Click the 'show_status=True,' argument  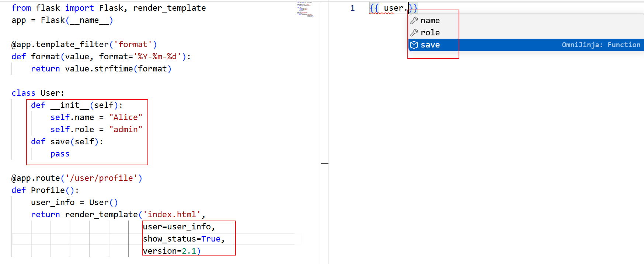[x=184, y=239]
